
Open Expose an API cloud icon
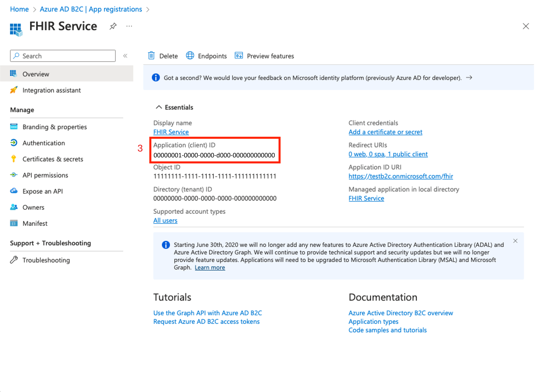pyautogui.click(x=14, y=191)
